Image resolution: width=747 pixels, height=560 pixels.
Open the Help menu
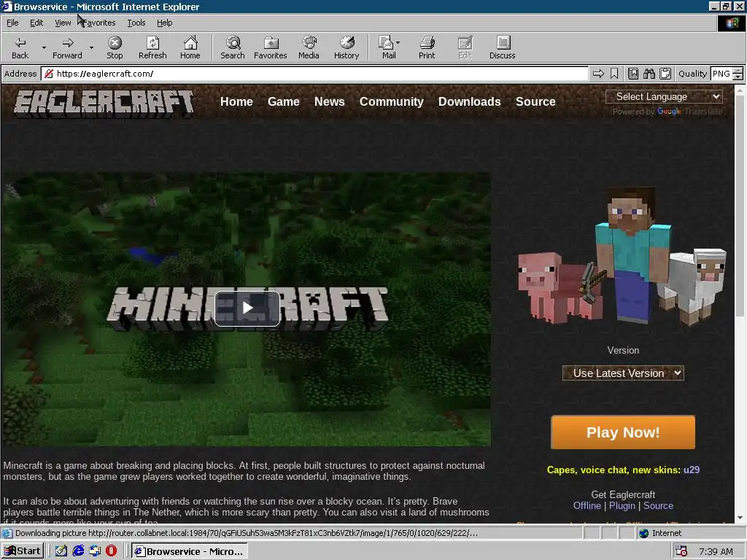click(x=164, y=23)
